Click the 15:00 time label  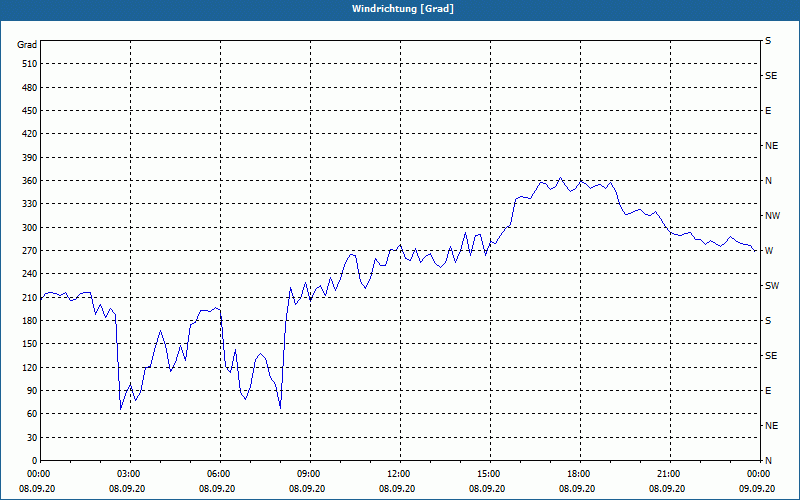490,474
